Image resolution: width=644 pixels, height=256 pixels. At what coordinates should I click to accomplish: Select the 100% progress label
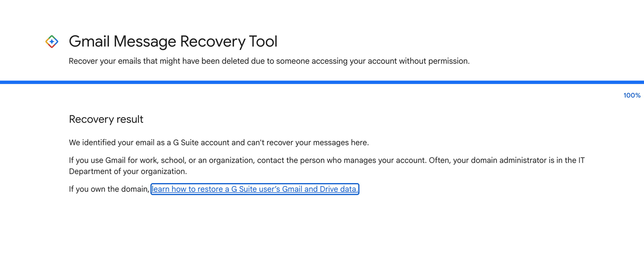click(x=632, y=95)
